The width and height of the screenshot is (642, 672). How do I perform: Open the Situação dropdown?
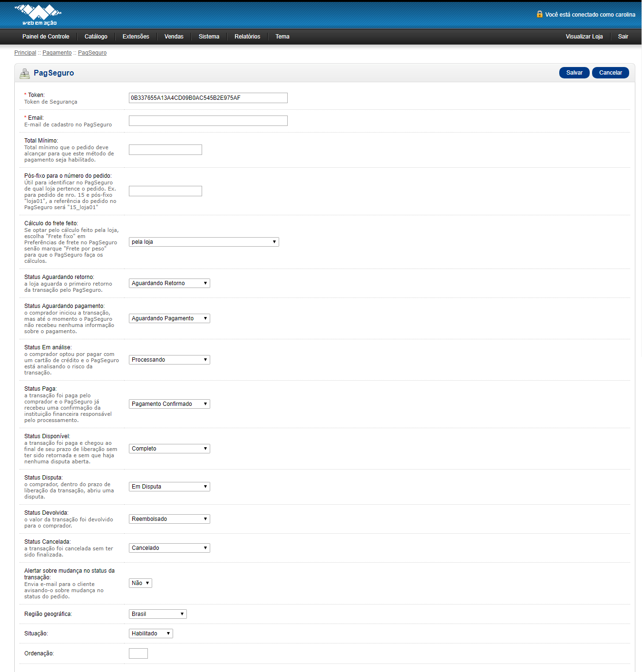tap(151, 634)
